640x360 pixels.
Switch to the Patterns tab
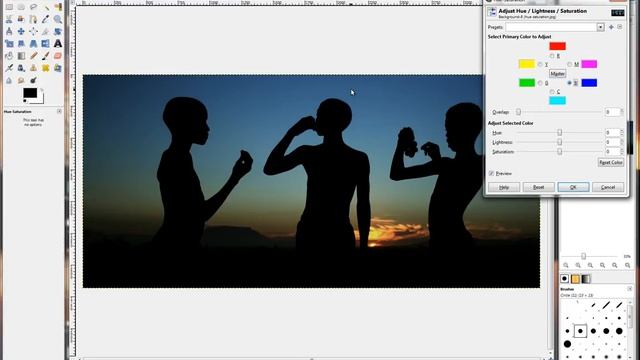coord(575,279)
